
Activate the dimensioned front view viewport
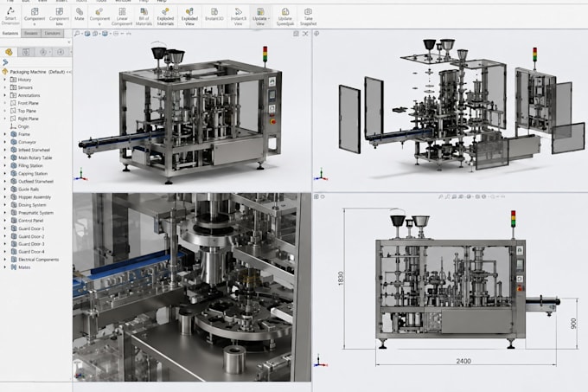point(450,291)
